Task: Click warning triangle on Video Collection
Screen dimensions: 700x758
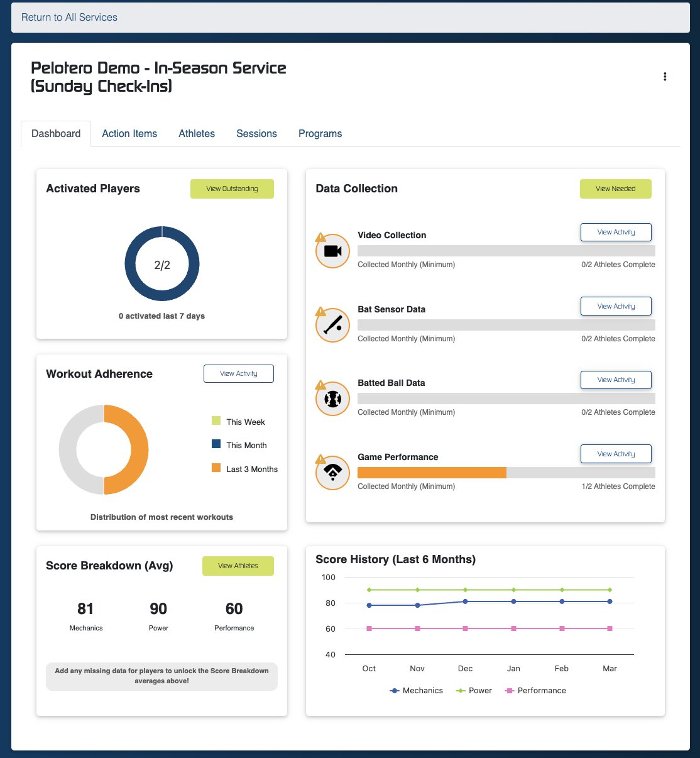Action: 320,238
